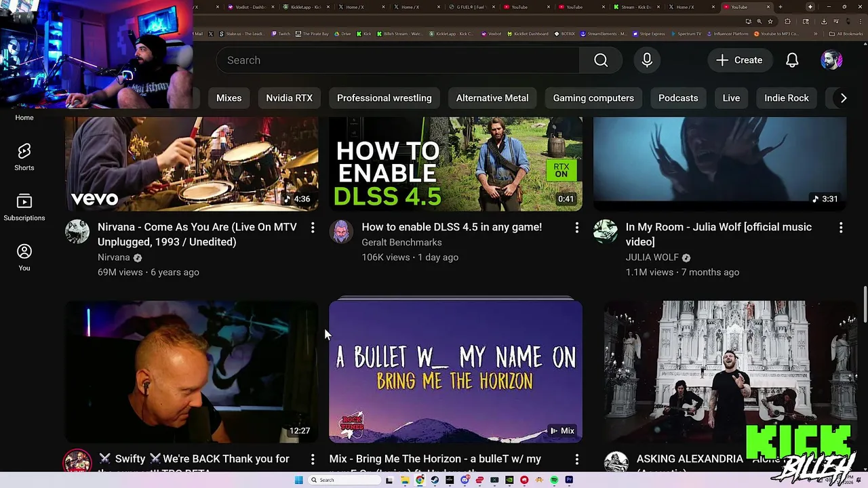This screenshot has height=488, width=868.
Task: Open options menu for In My Room video
Action: [841, 228]
